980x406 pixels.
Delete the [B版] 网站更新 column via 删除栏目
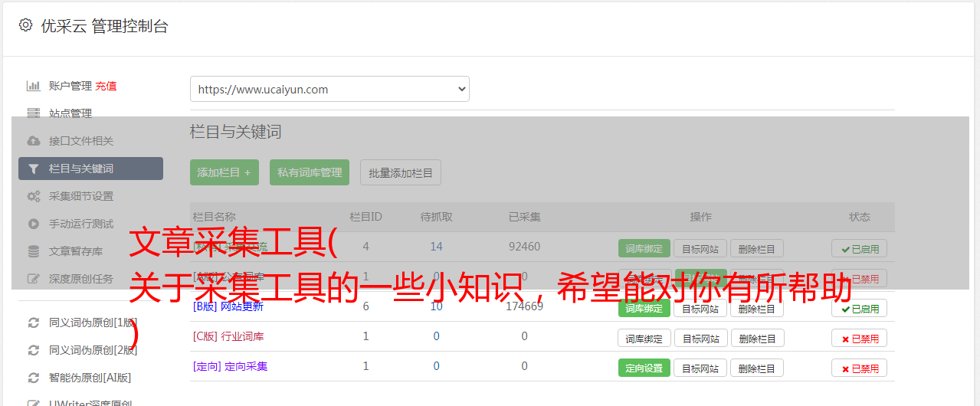pyautogui.click(x=757, y=308)
